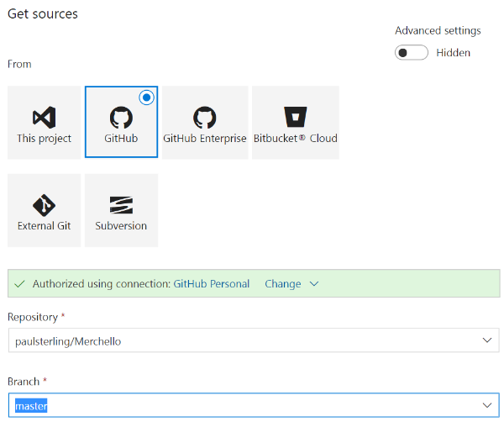Open the GitHub Personal connection link
This screenshot has width=504, height=427.
tap(212, 283)
